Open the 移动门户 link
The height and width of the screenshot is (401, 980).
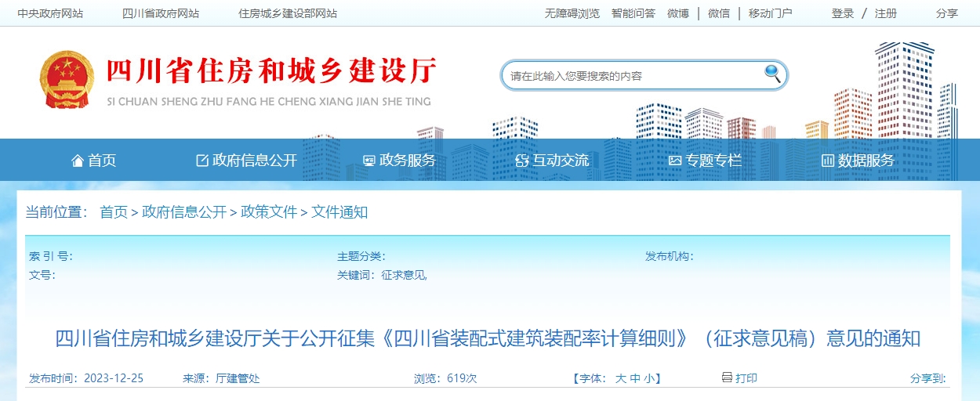pos(771,13)
